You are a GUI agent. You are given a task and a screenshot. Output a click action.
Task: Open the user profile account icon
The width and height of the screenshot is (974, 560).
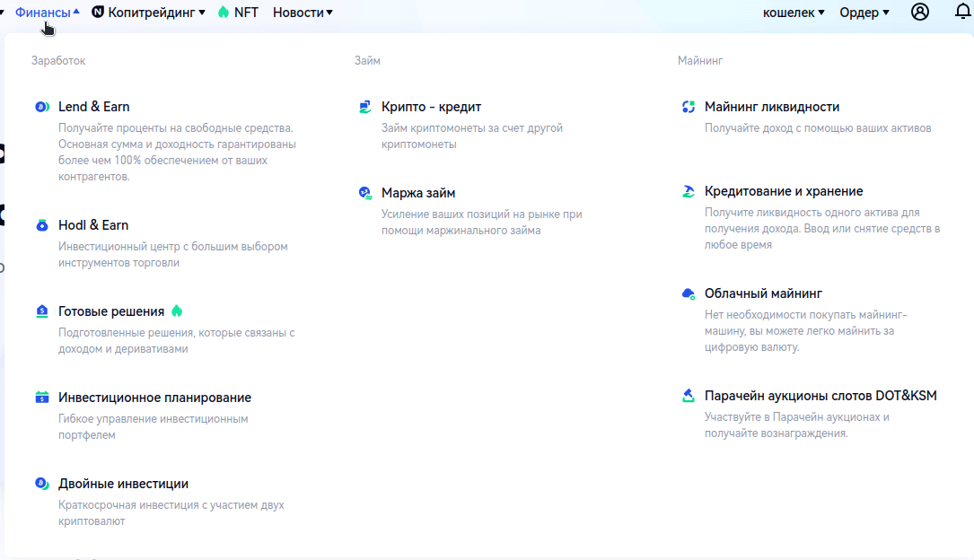[x=919, y=13]
